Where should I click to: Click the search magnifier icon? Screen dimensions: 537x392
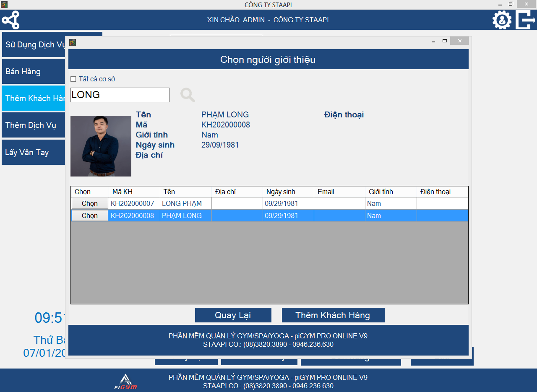click(x=188, y=95)
